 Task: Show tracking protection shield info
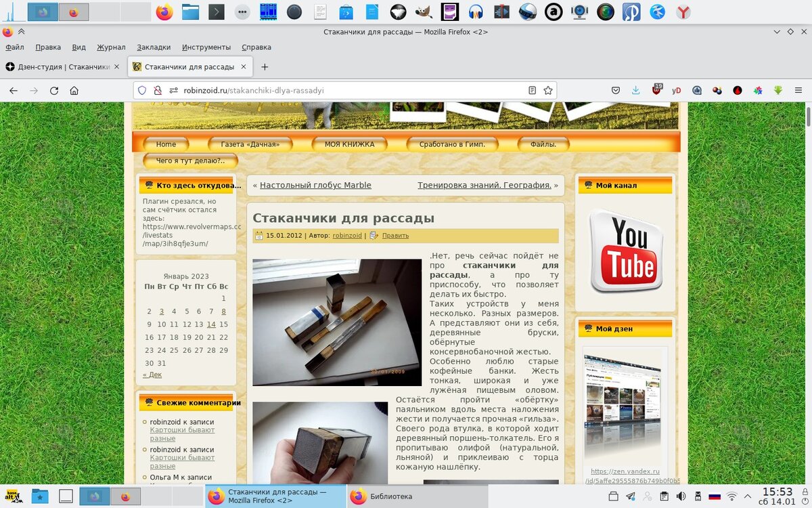(x=142, y=90)
